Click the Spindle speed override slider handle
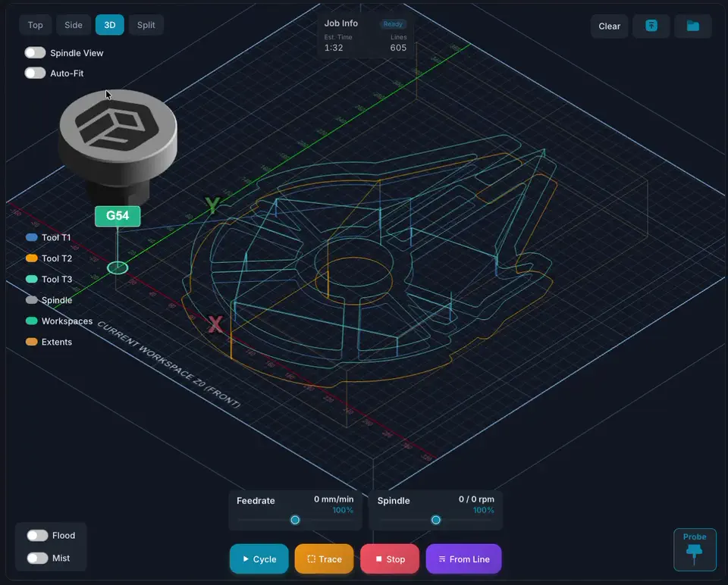728x585 pixels. pyautogui.click(x=435, y=520)
